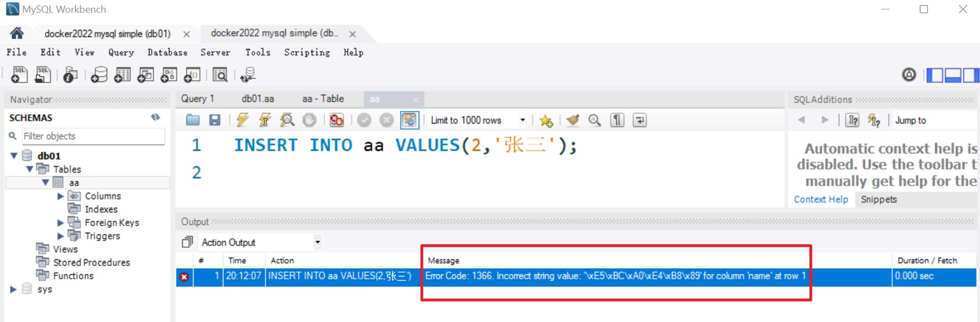
Task: Open the File menu
Action: (17, 52)
